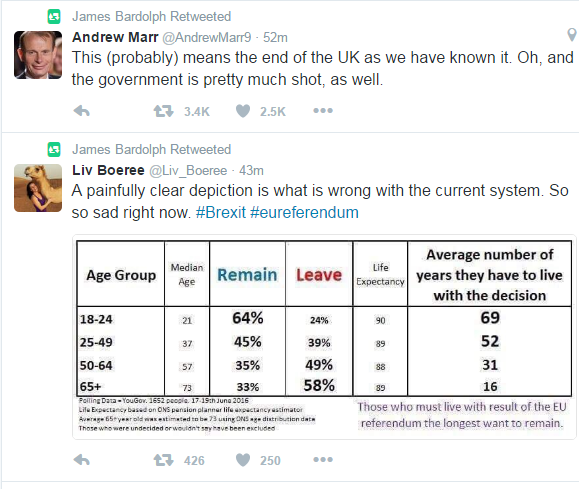Open the #eureferendum hashtag
The height and width of the screenshot is (489, 579).
coord(304,213)
